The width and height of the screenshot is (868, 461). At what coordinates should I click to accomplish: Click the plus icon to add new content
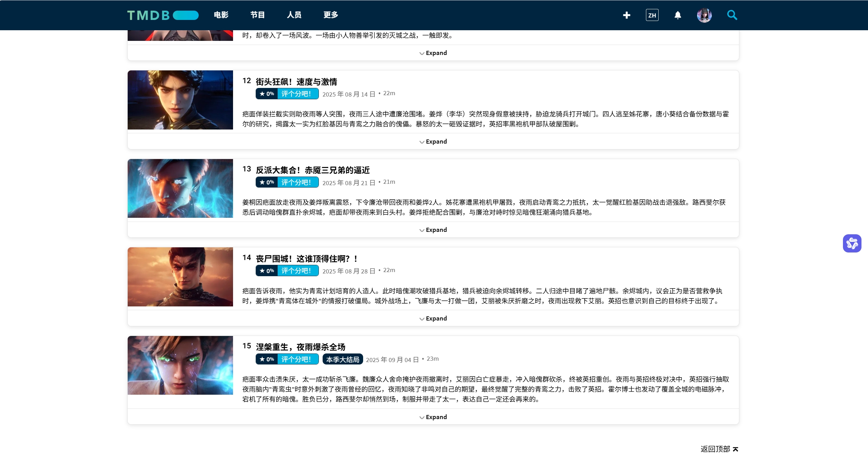coord(626,15)
